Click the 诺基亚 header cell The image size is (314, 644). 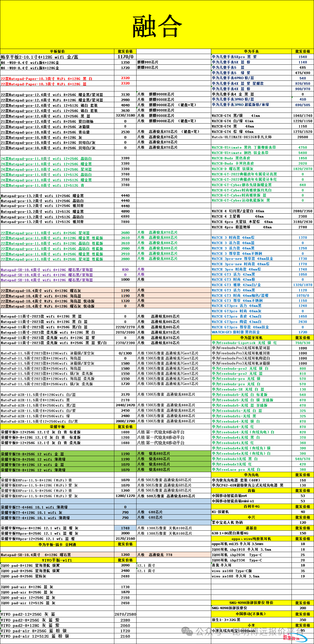point(251,528)
